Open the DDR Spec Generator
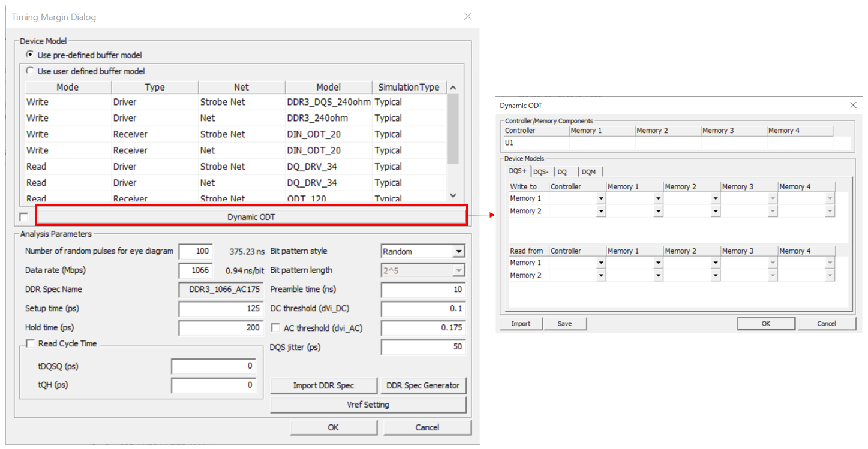 point(423,385)
